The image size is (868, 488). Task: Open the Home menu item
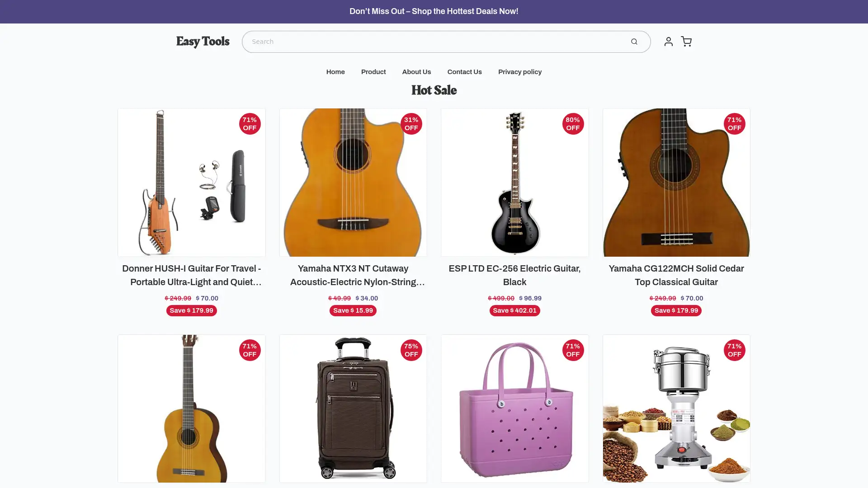(x=335, y=71)
